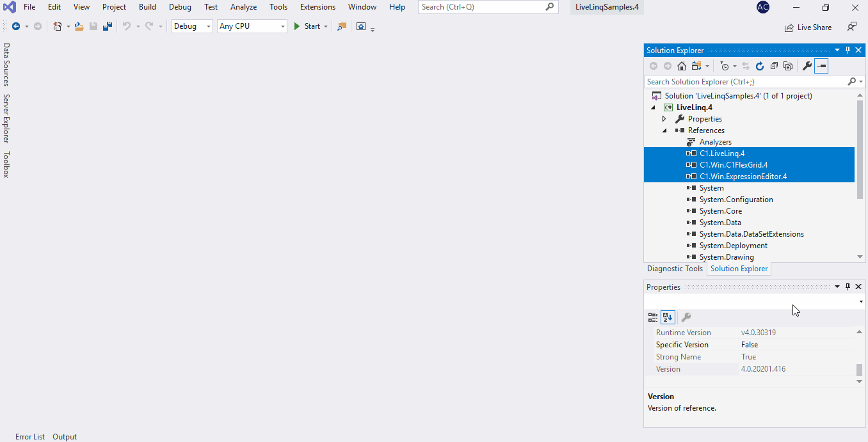The height and width of the screenshot is (442, 868).
Task: Click the Specific Version value False
Action: coord(750,345)
